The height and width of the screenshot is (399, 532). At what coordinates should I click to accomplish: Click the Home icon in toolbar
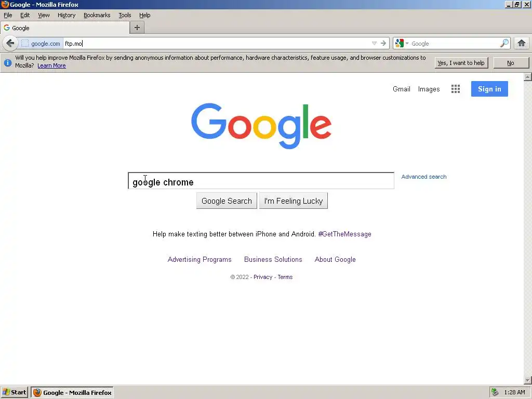pyautogui.click(x=522, y=44)
